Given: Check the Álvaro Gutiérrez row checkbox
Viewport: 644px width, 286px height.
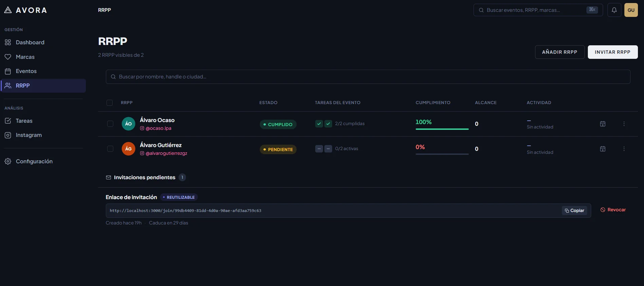Looking at the screenshot, I should tap(110, 149).
